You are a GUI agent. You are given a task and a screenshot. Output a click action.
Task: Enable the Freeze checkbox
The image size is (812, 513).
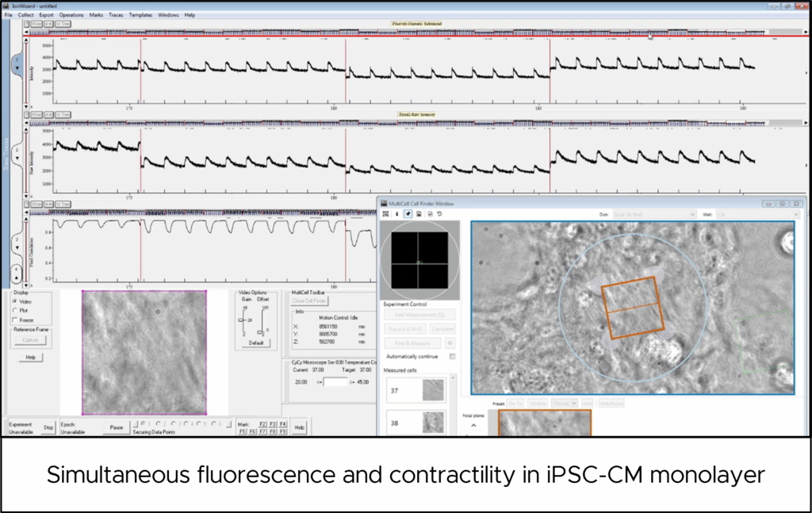(x=16, y=320)
